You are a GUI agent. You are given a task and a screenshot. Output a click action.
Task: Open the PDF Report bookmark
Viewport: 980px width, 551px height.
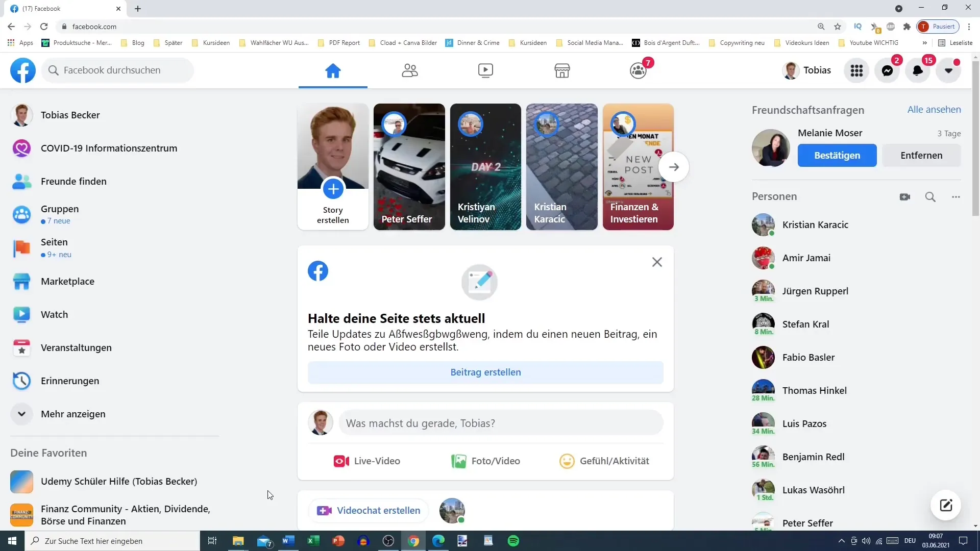(339, 43)
